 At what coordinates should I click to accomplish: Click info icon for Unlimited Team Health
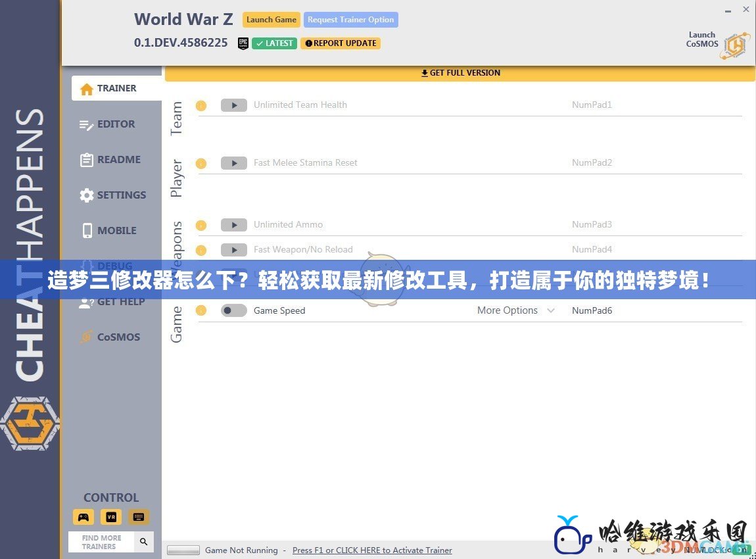coord(201,105)
